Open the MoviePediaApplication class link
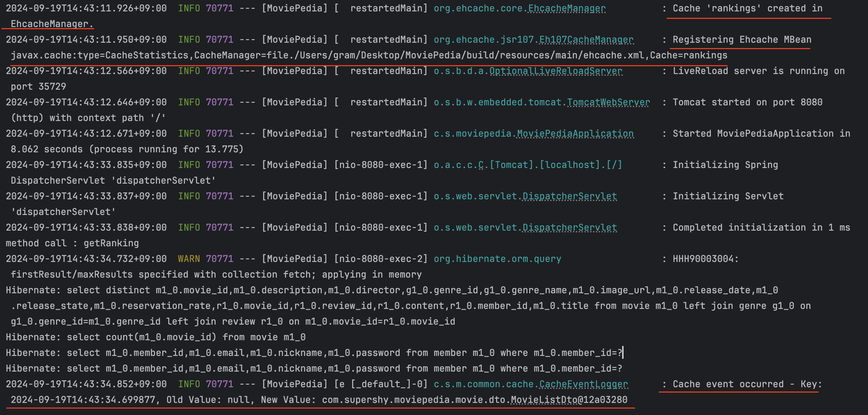 coord(575,134)
